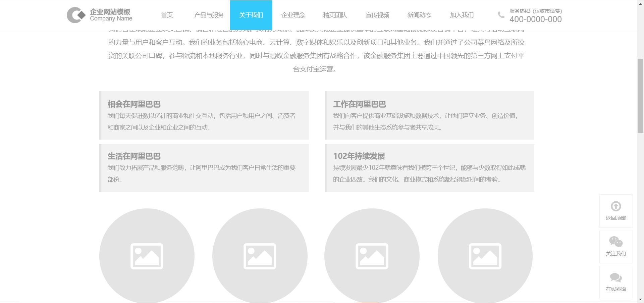Open the 宣传视频 menu item
This screenshot has width=644, height=303.
(377, 15)
